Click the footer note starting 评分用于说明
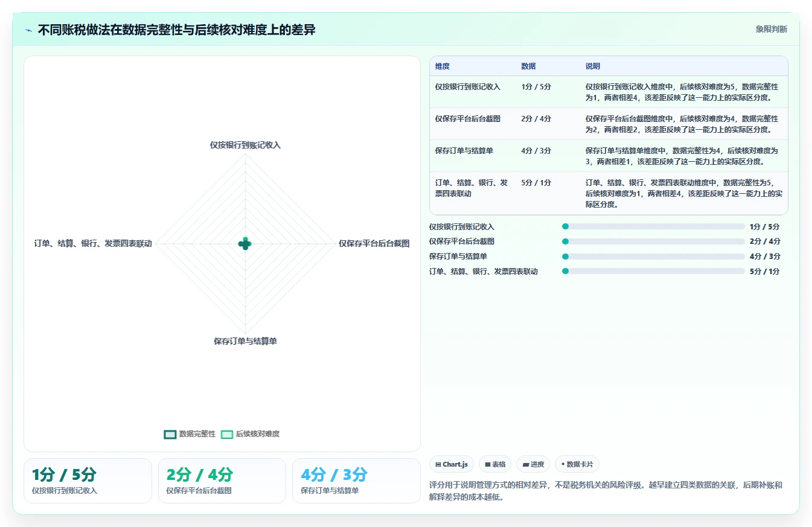The image size is (812, 527). pyautogui.click(x=606, y=491)
